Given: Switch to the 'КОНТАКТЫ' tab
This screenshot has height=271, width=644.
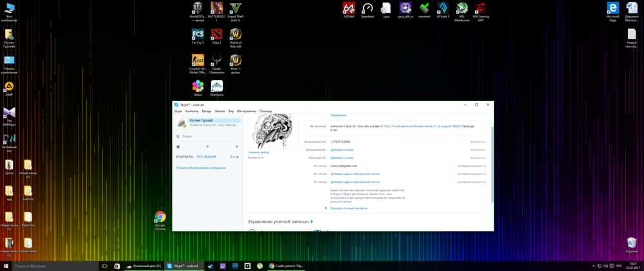Looking at the screenshot, I should (x=185, y=156).
